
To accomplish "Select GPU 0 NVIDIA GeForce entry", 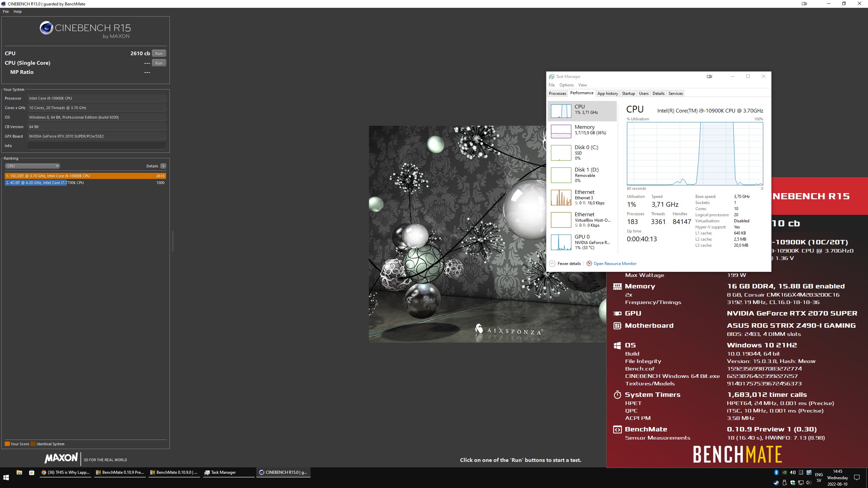I will click(582, 242).
